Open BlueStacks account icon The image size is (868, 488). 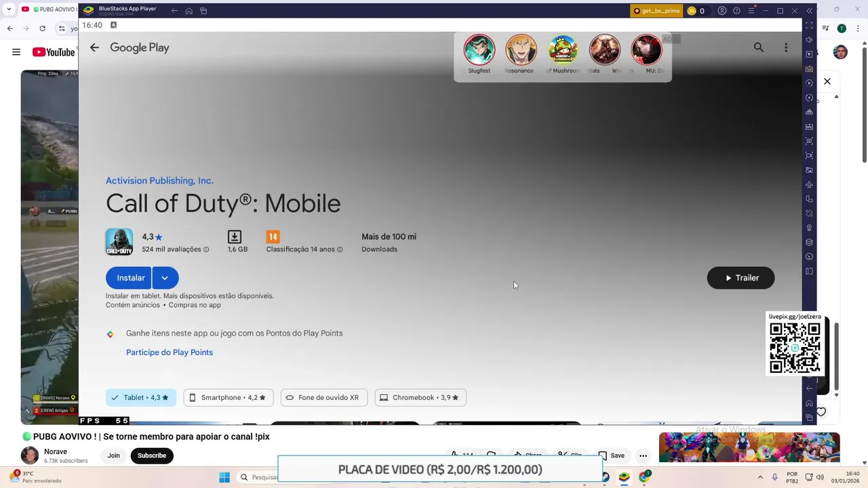pyautogui.click(x=722, y=11)
